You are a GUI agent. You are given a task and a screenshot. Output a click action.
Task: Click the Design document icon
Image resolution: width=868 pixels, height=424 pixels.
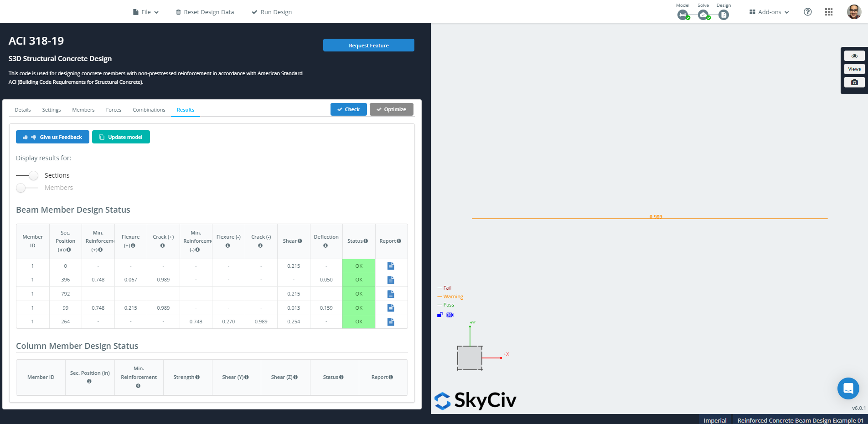pos(723,15)
